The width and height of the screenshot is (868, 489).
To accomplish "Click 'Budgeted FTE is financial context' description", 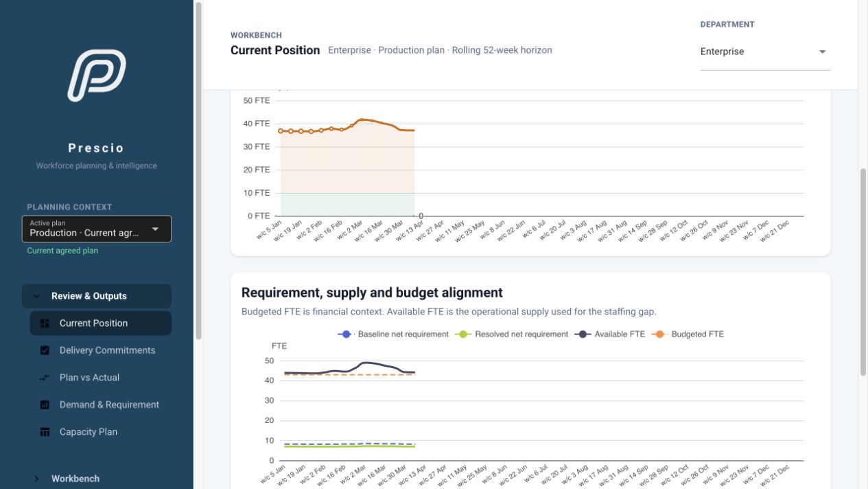I will click(449, 312).
